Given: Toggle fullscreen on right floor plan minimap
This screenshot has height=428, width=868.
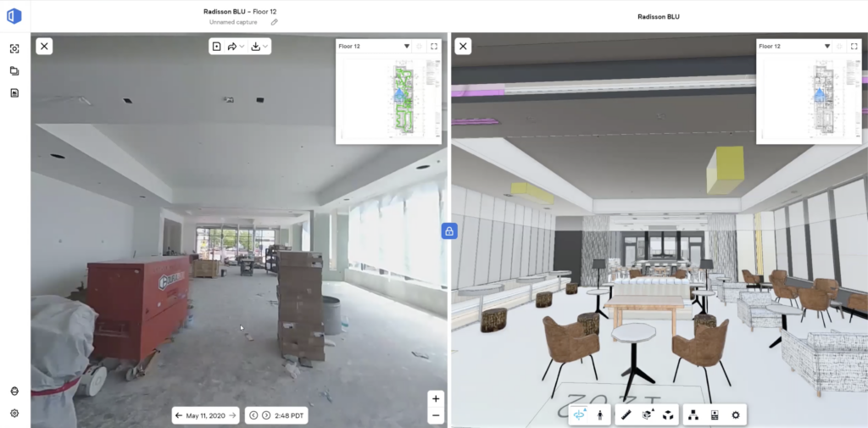Looking at the screenshot, I should [x=854, y=47].
